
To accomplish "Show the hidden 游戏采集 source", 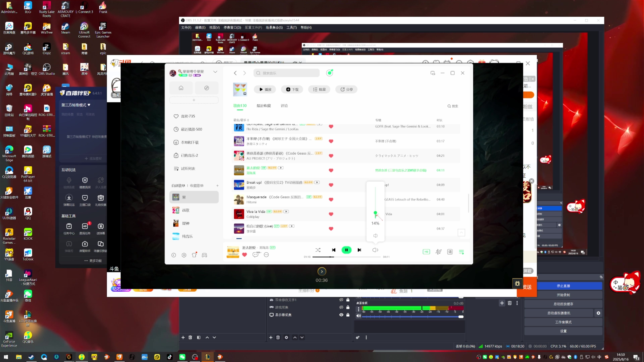I will [341, 307].
